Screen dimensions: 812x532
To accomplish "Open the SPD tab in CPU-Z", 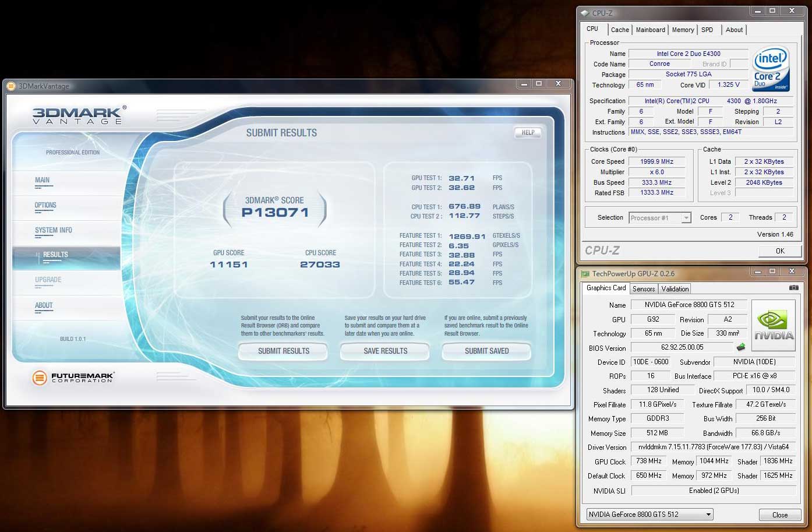I will (x=707, y=30).
